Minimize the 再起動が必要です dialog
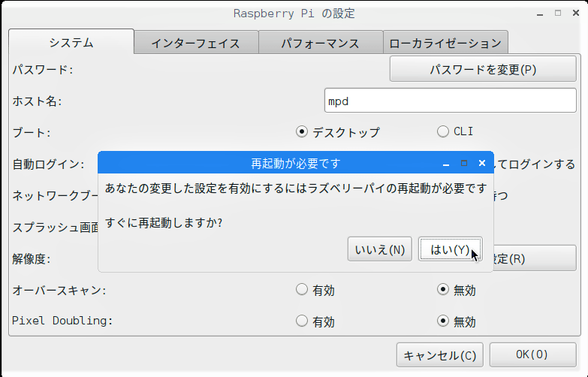This screenshot has width=588, height=377. point(446,164)
